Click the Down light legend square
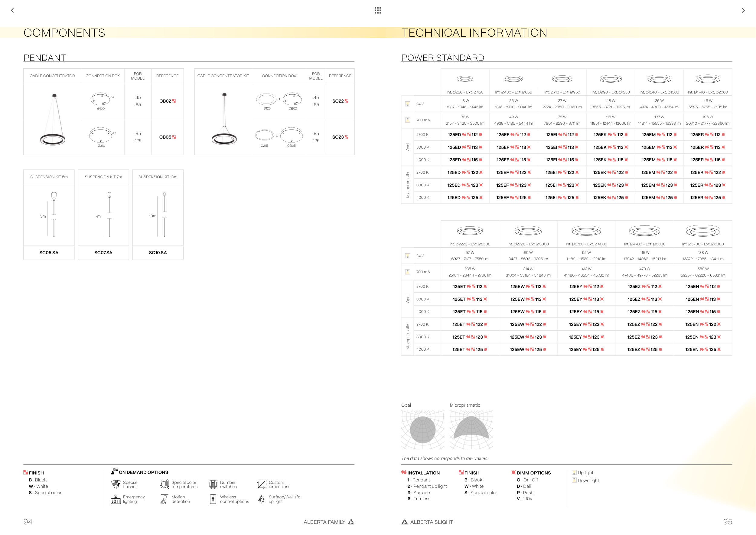Viewport: 756px width, 535px height. 574,480
